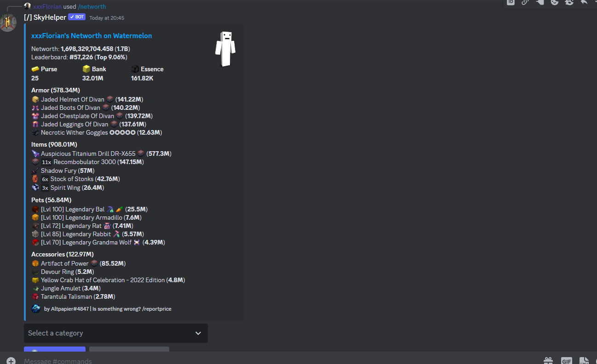The width and height of the screenshot is (597, 364).
Task: Click the Items (908.01M) heading
Action: (54, 144)
